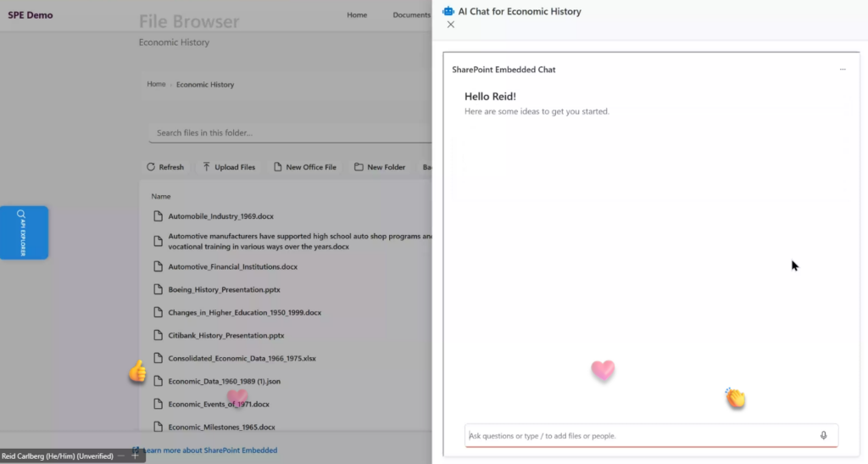
Task: Click the AI chat robot icon
Action: [448, 11]
